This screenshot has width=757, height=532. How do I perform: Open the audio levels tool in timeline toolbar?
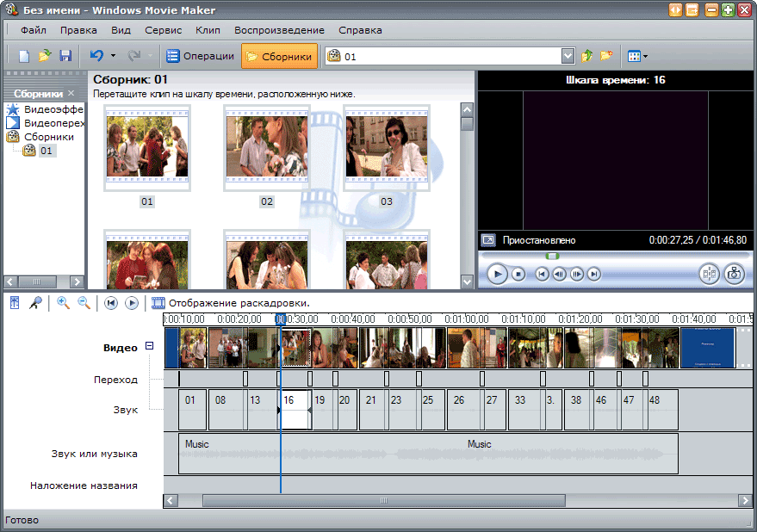click(x=16, y=303)
